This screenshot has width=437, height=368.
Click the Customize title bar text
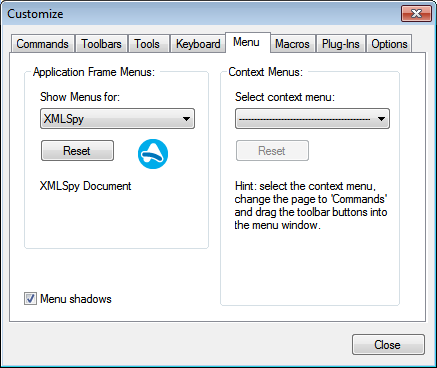(35, 14)
